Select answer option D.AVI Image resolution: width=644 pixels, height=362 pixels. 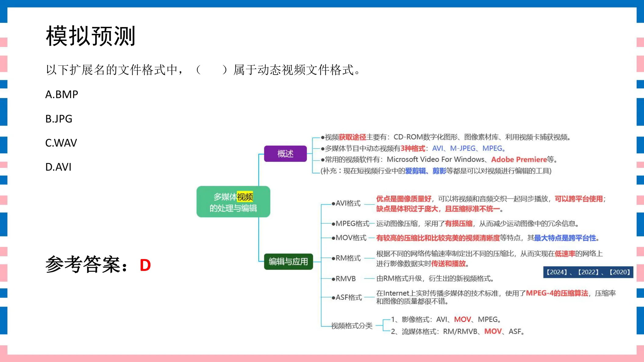pos(58,167)
